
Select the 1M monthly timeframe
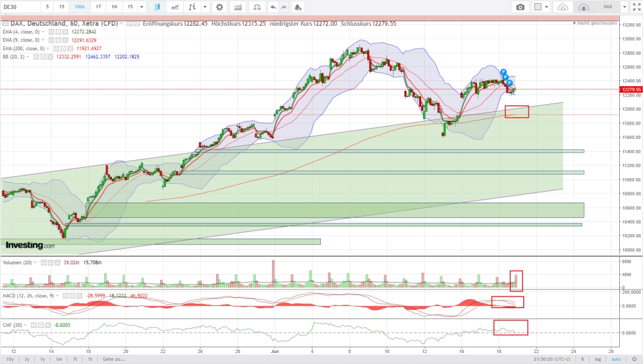point(114,7)
